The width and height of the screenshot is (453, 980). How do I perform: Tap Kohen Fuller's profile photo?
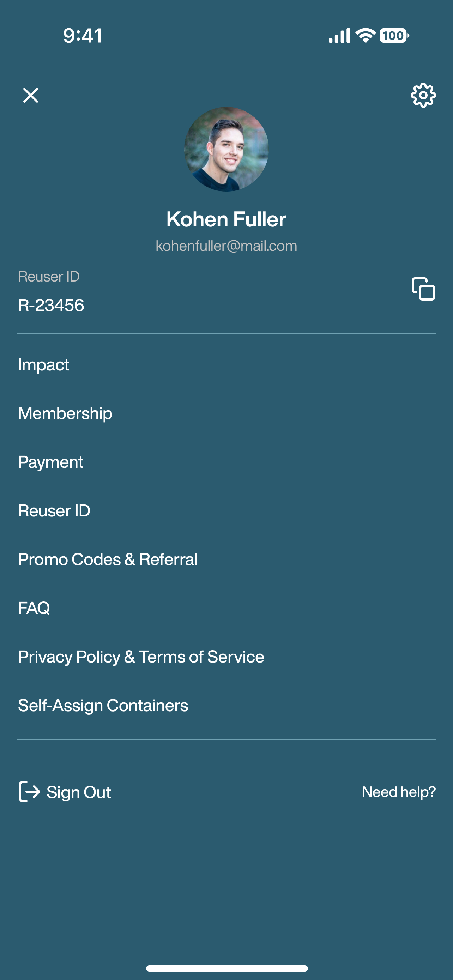coord(226,149)
